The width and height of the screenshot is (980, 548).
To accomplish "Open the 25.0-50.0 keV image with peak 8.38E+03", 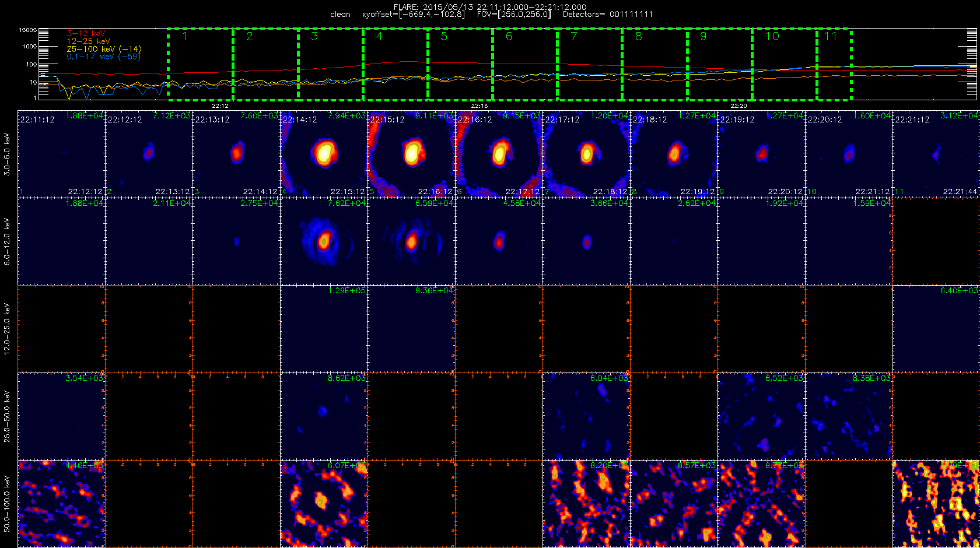I will (849, 416).
